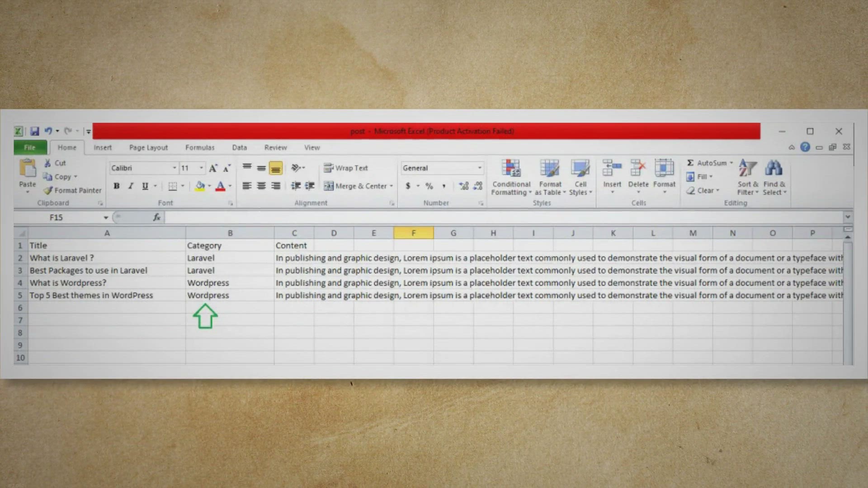The width and height of the screenshot is (868, 488).
Task: Click the Format Painter brush icon
Action: click(48, 191)
